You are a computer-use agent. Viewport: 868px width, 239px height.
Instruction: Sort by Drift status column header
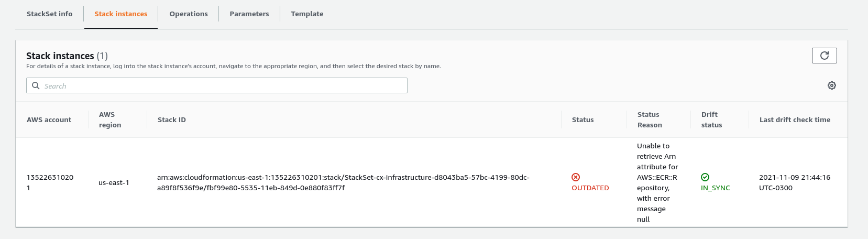[x=711, y=119]
